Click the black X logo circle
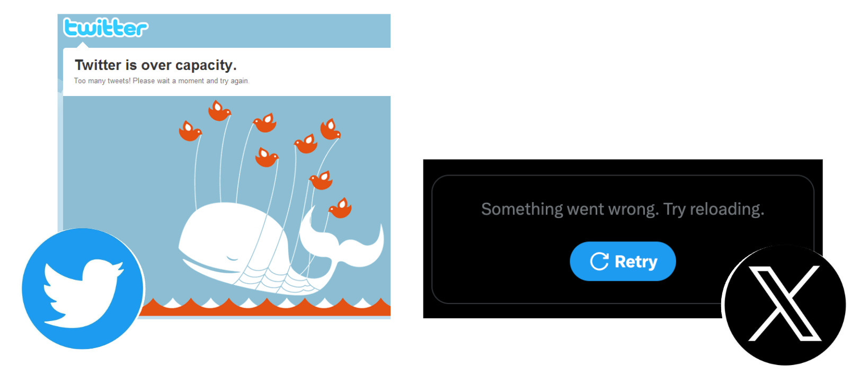This screenshot has width=868, height=382. (785, 305)
